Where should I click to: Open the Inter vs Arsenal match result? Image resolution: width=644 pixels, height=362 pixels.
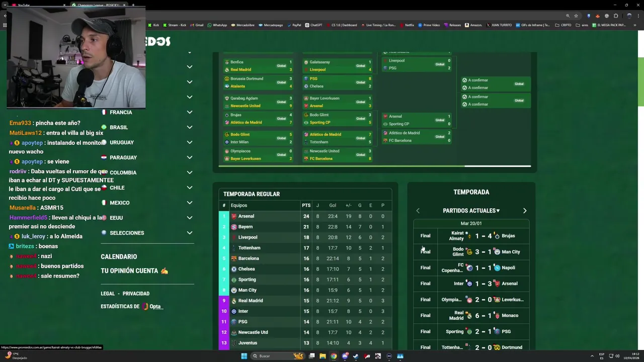471,284
